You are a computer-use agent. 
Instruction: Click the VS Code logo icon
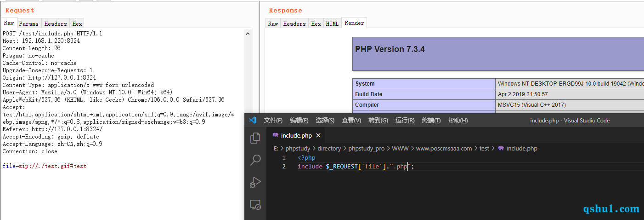tap(252, 120)
